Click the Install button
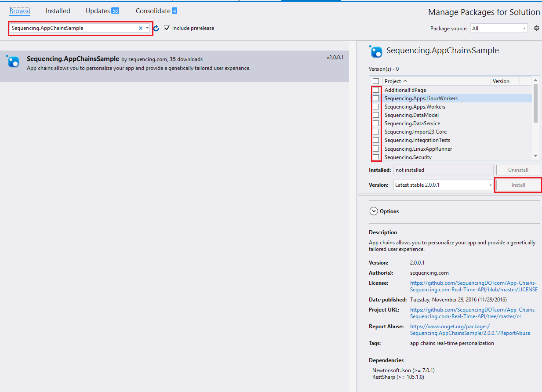Image resolution: width=542 pixels, height=392 pixels. pos(518,185)
